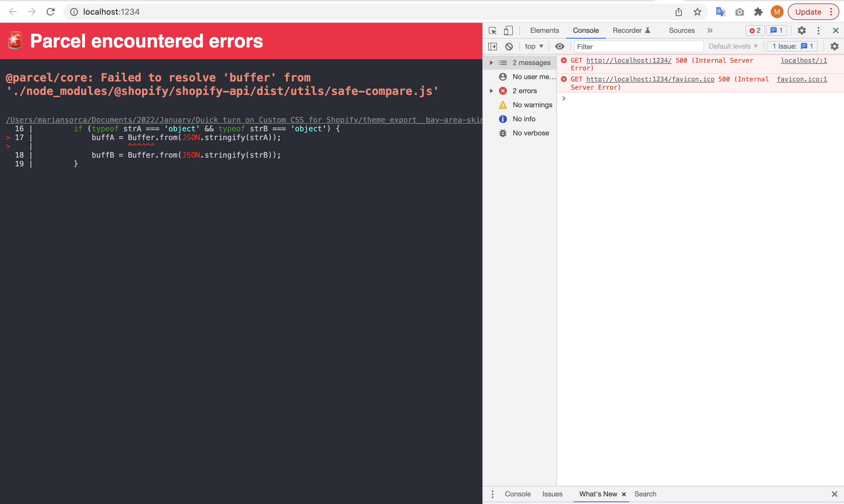Viewport: 844px width, 504px height.
Task: Open DevTools settings gear
Action: tap(802, 30)
